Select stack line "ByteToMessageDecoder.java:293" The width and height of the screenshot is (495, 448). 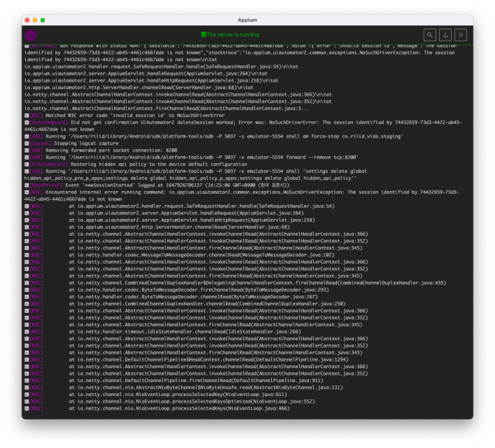(177, 290)
